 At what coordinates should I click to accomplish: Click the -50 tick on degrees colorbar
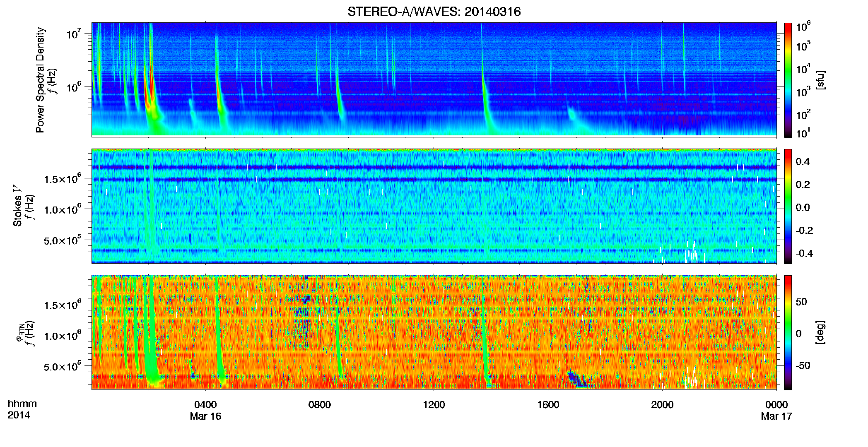pos(803,366)
